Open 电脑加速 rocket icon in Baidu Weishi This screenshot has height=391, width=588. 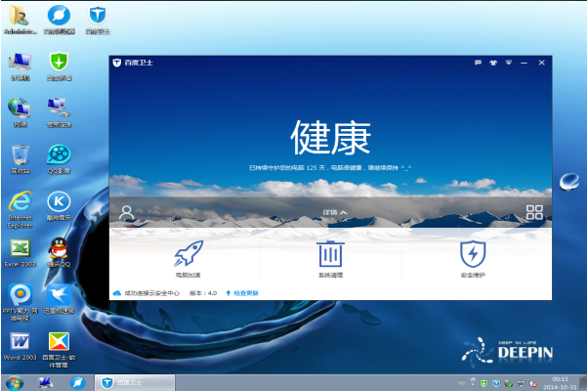(188, 254)
